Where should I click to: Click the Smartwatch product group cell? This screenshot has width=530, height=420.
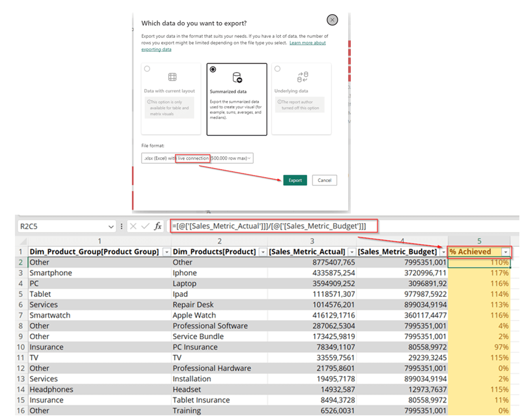pos(100,316)
